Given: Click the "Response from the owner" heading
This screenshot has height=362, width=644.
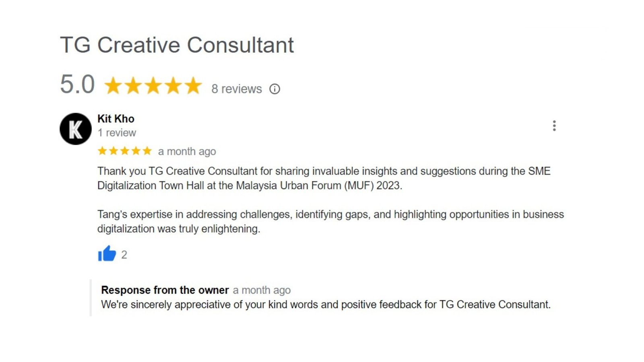Looking at the screenshot, I should pos(165,290).
